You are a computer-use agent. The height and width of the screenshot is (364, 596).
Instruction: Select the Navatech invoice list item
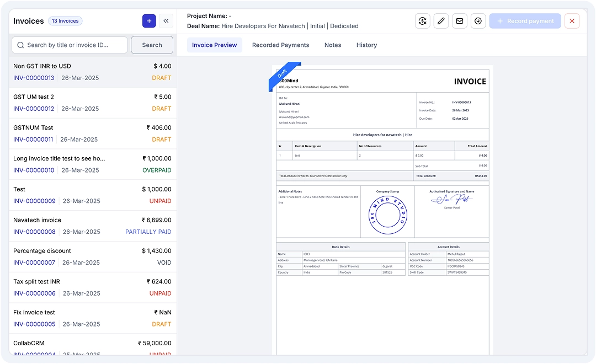92,226
